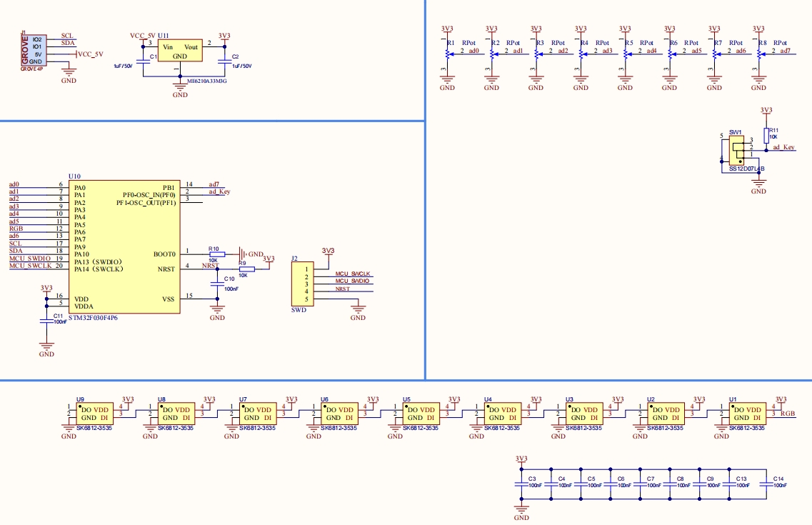Select the VCC_5V power label at GROVE connector
This screenshot has width=812, height=525.
pos(91,54)
